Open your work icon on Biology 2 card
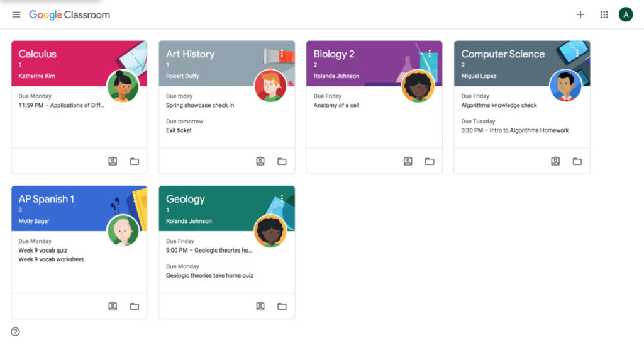 408,161
